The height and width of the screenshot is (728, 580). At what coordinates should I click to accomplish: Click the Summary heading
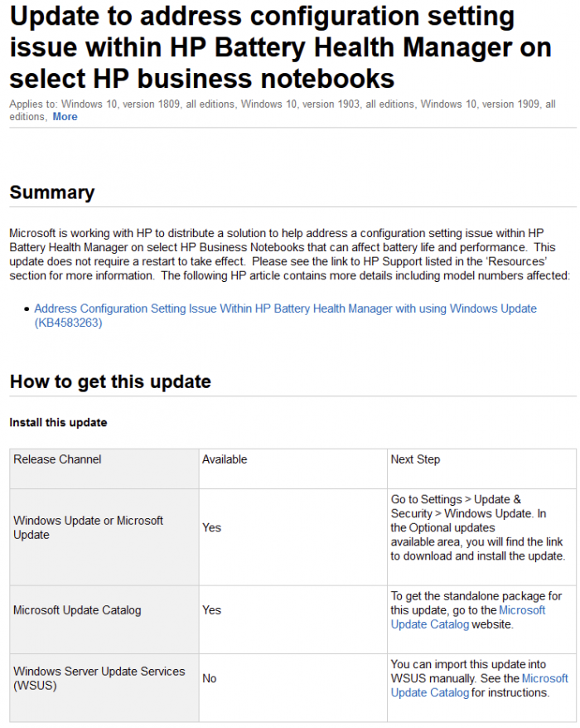[x=52, y=192]
